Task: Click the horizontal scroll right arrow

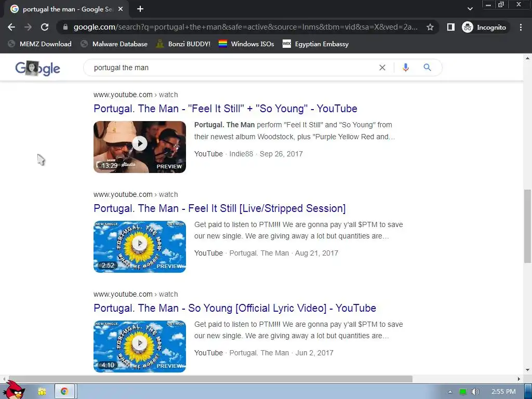Action: (x=519, y=379)
